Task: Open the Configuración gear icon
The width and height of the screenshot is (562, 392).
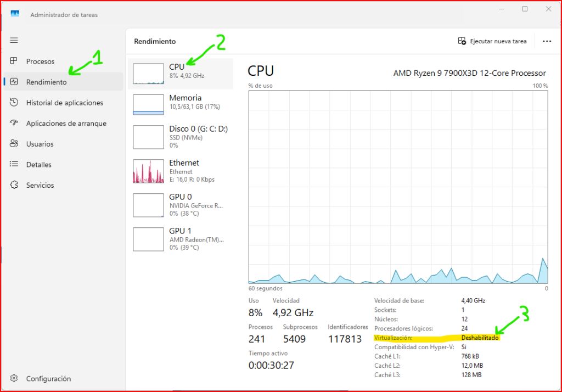Action: [14, 378]
